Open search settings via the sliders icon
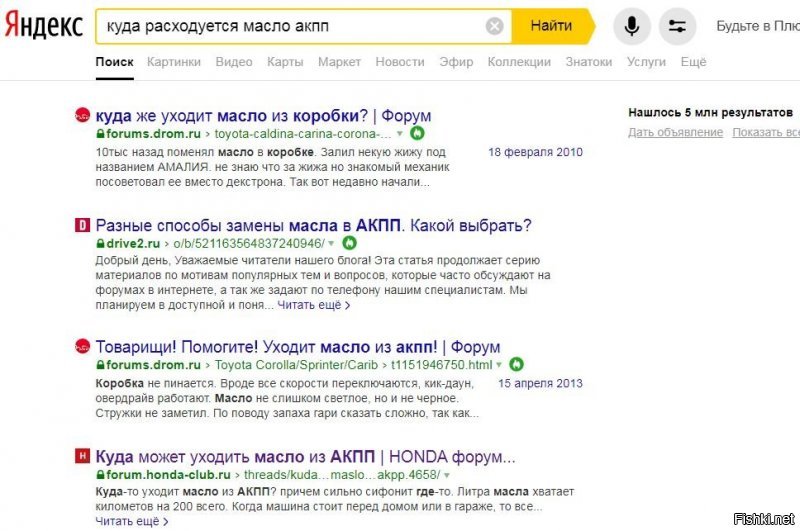Viewport: 800px width, 531px height. [x=677, y=26]
